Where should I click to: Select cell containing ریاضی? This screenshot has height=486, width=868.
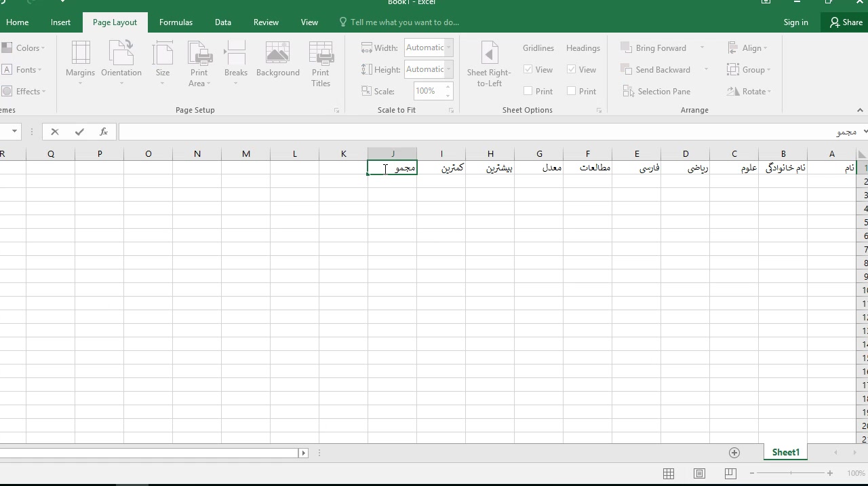[x=686, y=168]
